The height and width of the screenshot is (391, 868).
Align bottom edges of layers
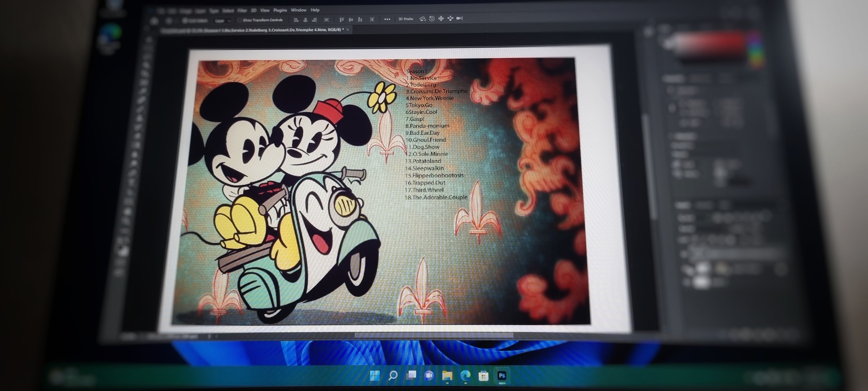pos(360,20)
